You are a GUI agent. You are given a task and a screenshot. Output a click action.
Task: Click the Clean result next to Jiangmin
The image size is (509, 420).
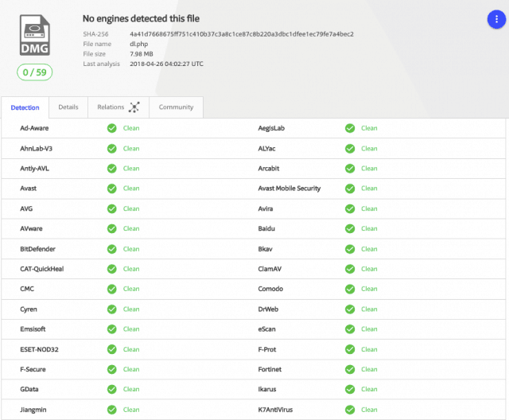pyautogui.click(x=131, y=410)
